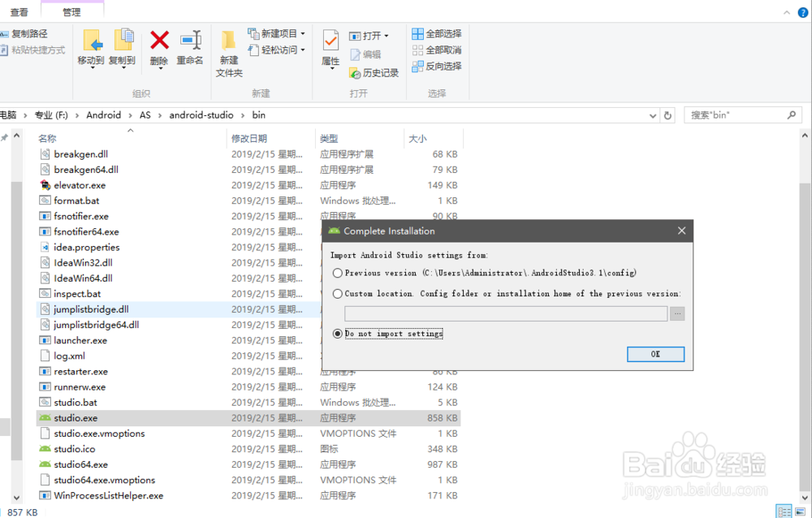Expand the address bar history dropdown
812x518 pixels.
[653, 115]
